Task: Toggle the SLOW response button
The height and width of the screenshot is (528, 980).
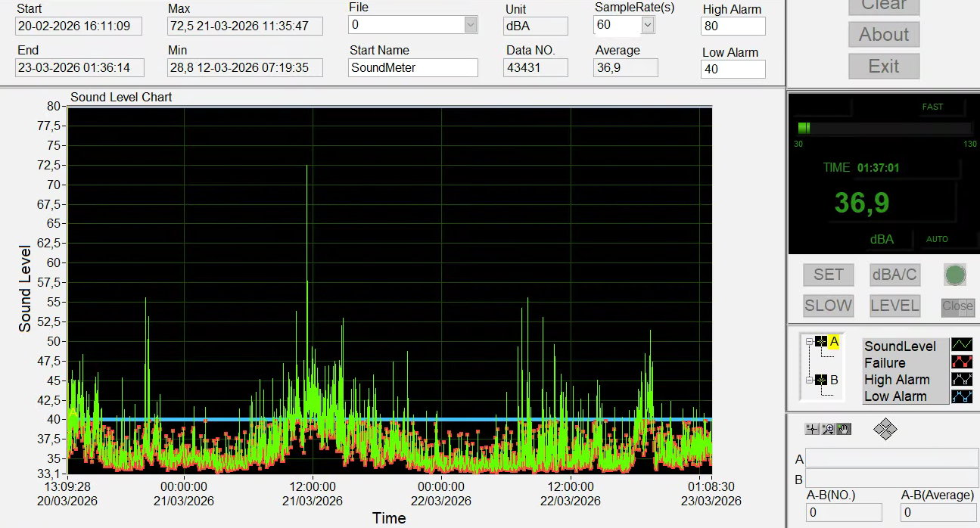Action: pos(828,306)
